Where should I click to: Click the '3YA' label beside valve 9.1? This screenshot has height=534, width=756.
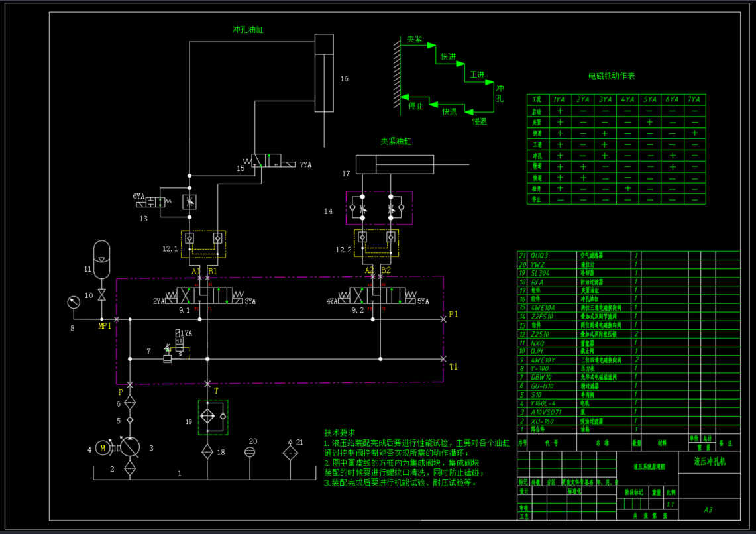click(x=250, y=301)
